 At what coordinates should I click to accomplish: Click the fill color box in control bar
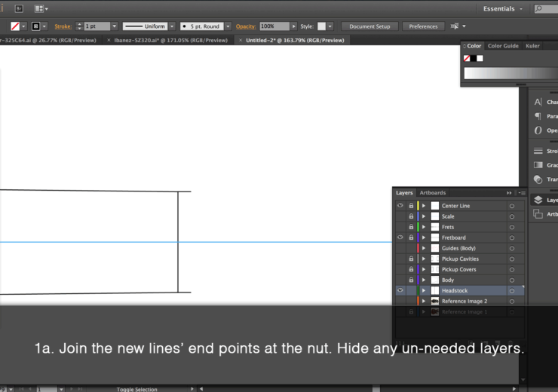pos(15,26)
